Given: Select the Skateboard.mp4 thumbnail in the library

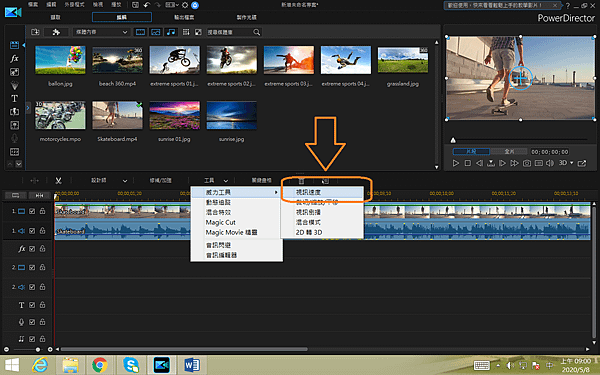Looking at the screenshot, I should pyautogui.click(x=117, y=116).
